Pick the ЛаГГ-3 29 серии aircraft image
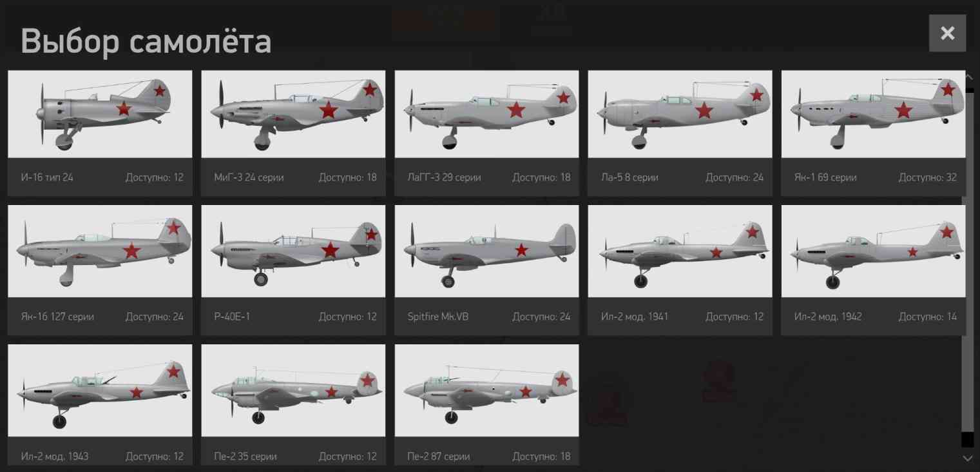The width and height of the screenshot is (980, 472). point(486,114)
